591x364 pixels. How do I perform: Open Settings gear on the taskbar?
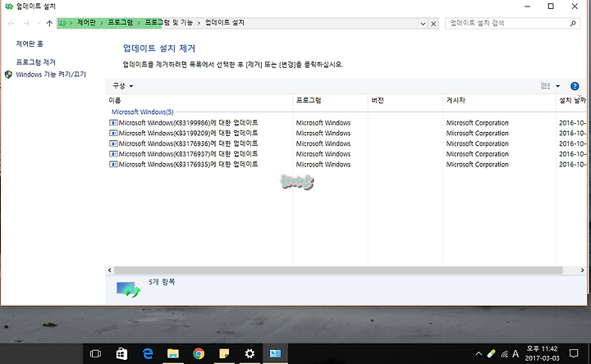tap(250, 354)
